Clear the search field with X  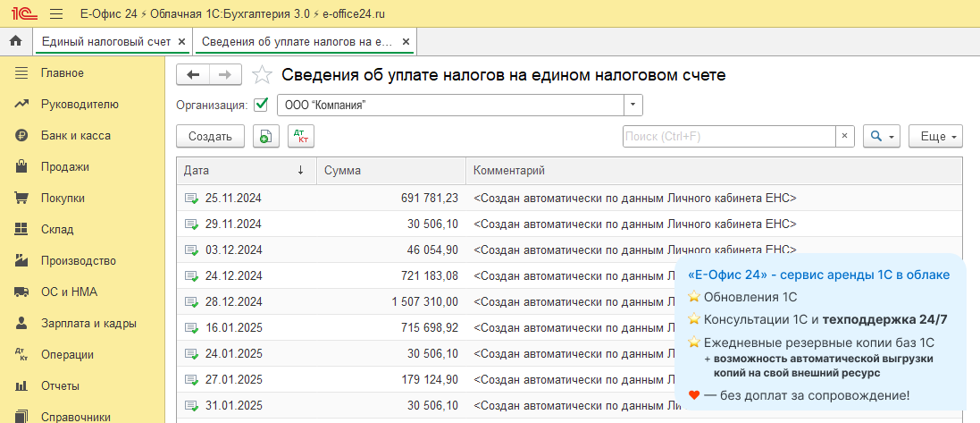[x=845, y=136]
